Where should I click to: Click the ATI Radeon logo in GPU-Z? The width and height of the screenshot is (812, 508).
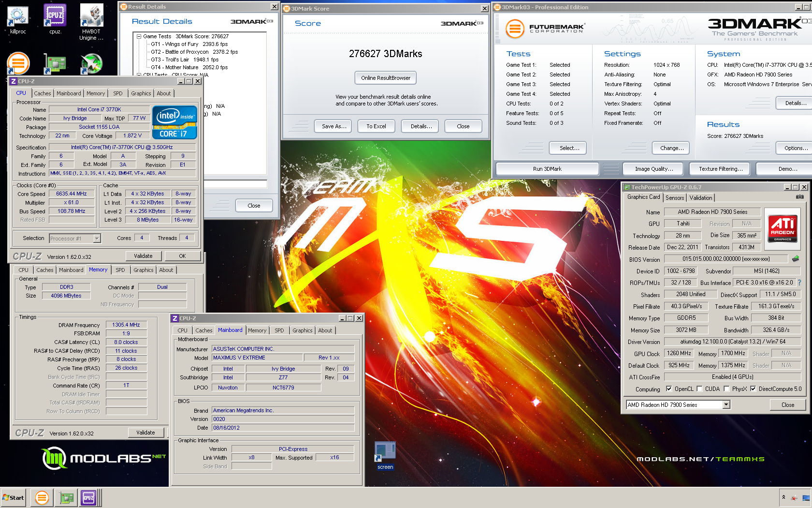tap(783, 229)
